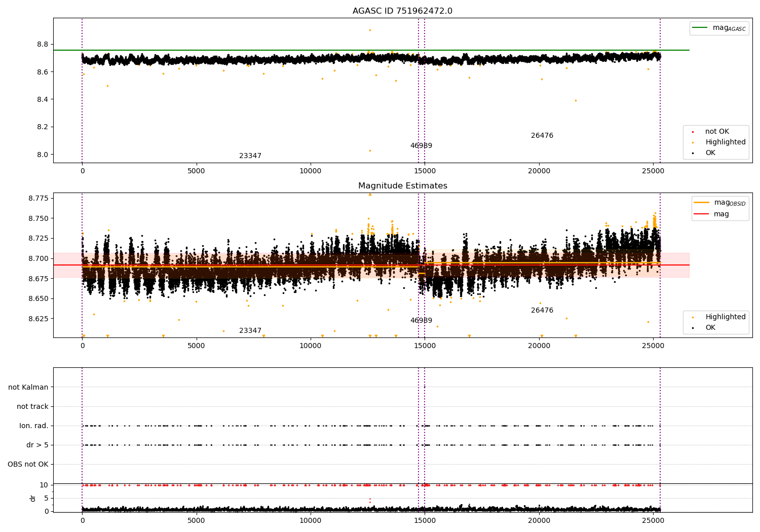Click the '25000' x-axis tick of bottom plot

click(x=653, y=520)
